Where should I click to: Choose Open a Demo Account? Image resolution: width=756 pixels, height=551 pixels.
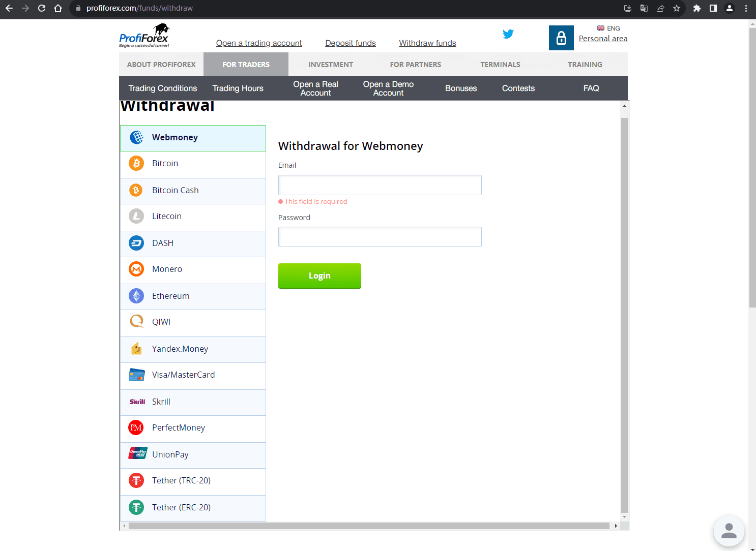coord(389,88)
